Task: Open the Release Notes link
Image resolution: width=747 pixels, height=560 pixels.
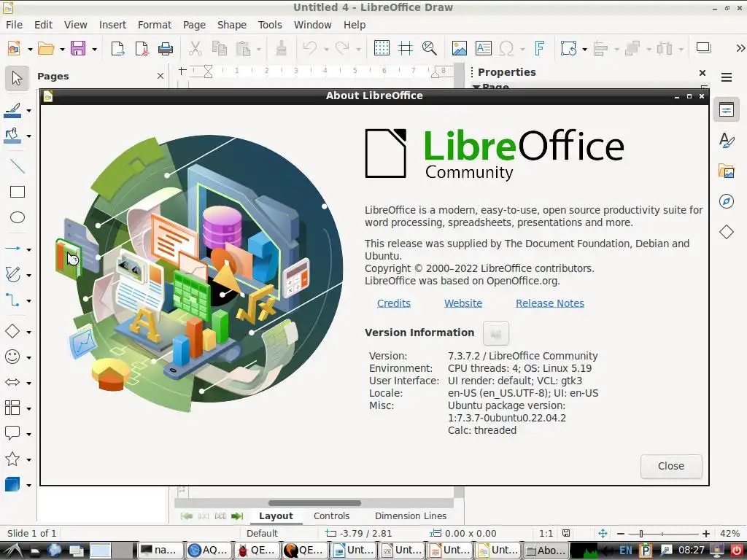Action: pyautogui.click(x=550, y=303)
